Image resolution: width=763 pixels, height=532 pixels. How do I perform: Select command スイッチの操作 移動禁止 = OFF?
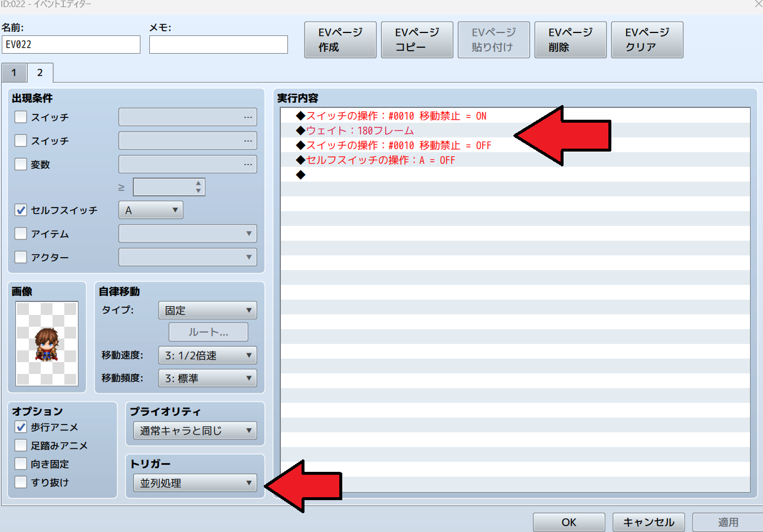(515, 145)
